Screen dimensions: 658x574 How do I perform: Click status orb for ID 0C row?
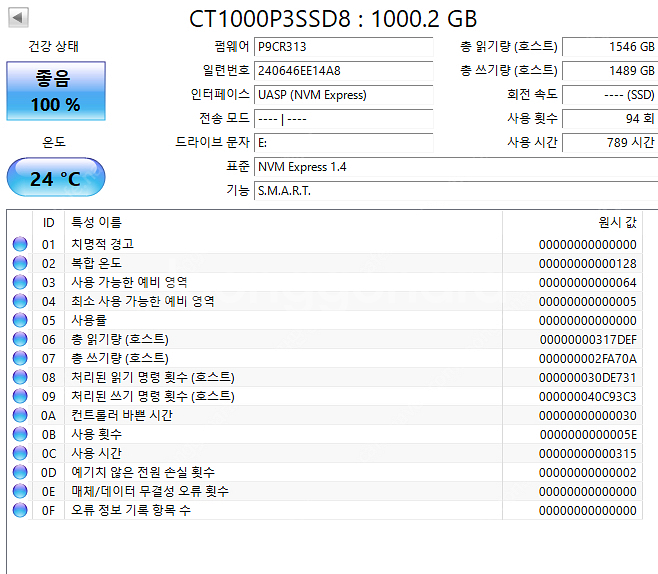tap(20, 453)
